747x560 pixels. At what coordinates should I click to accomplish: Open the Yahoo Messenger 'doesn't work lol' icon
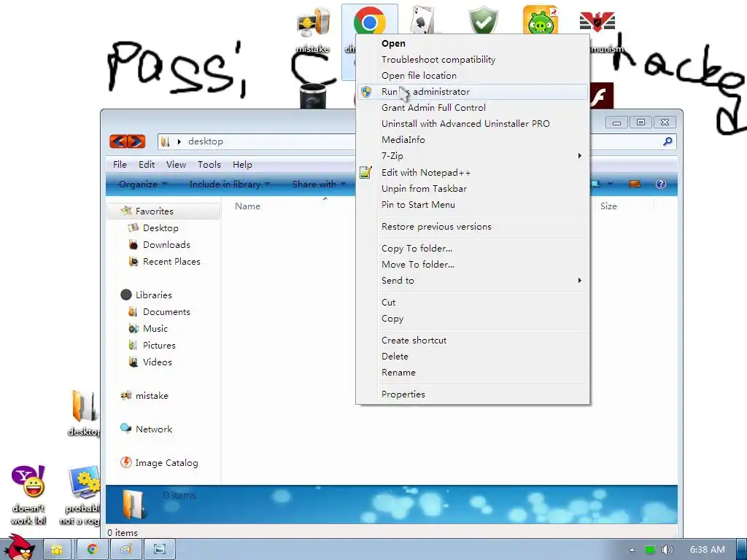click(28, 482)
